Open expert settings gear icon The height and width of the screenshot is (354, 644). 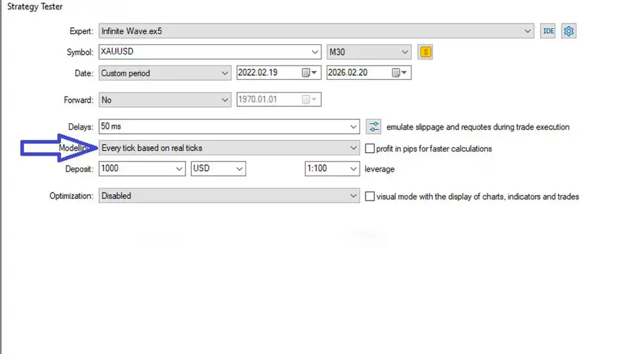point(569,31)
